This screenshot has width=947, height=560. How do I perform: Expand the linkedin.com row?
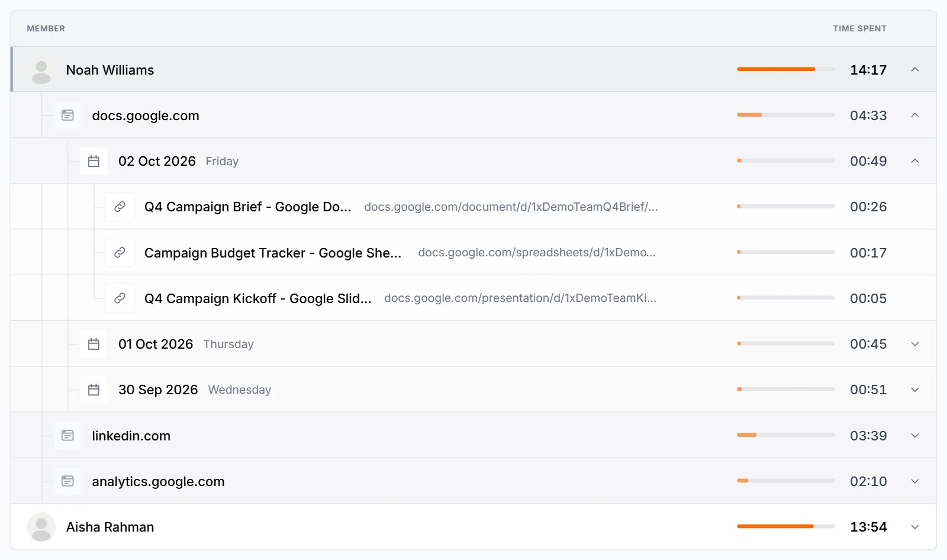tap(915, 436)
